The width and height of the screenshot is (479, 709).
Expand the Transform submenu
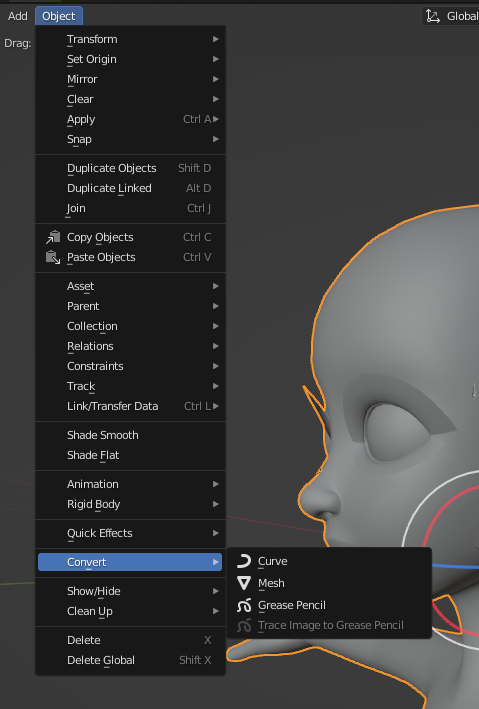(130, 39)
